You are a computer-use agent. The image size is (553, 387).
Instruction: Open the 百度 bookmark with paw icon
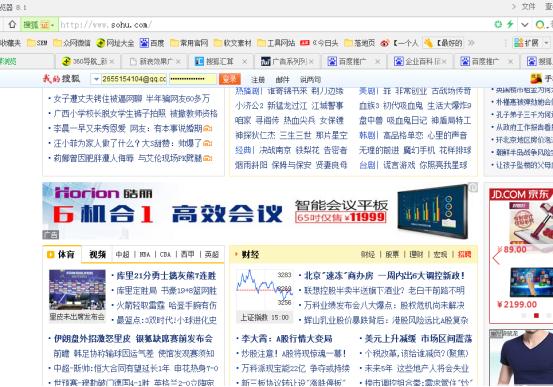pyautogui.click(x=152, y=43)
